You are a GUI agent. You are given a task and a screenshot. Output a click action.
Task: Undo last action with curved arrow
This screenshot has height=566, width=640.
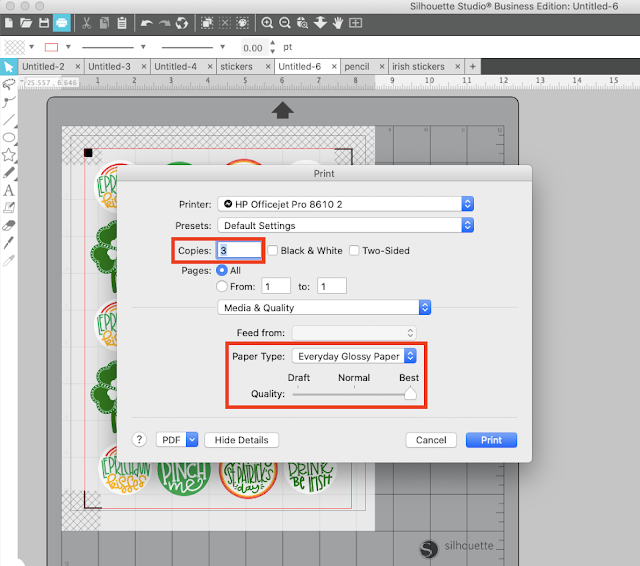pos(146,23)
